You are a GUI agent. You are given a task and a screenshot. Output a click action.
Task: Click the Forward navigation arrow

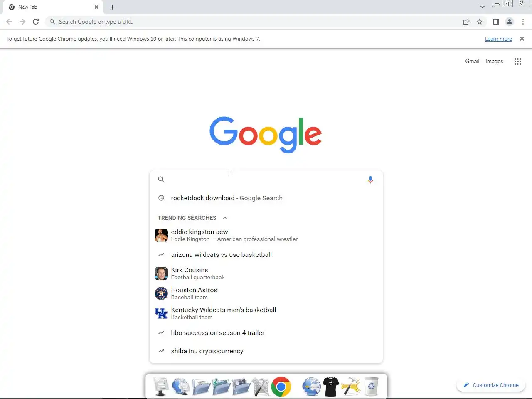click(x=22, y=22)
